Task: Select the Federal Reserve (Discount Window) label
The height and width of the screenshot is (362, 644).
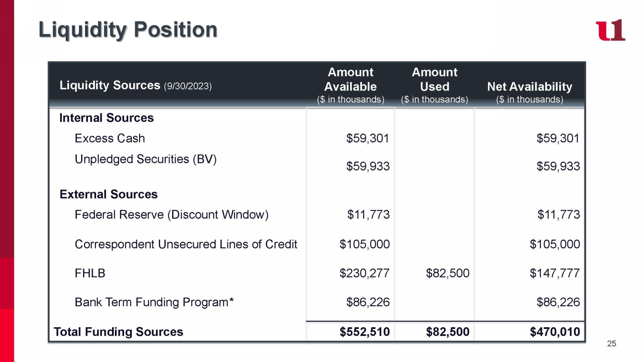Action: [x=171, y=214]
